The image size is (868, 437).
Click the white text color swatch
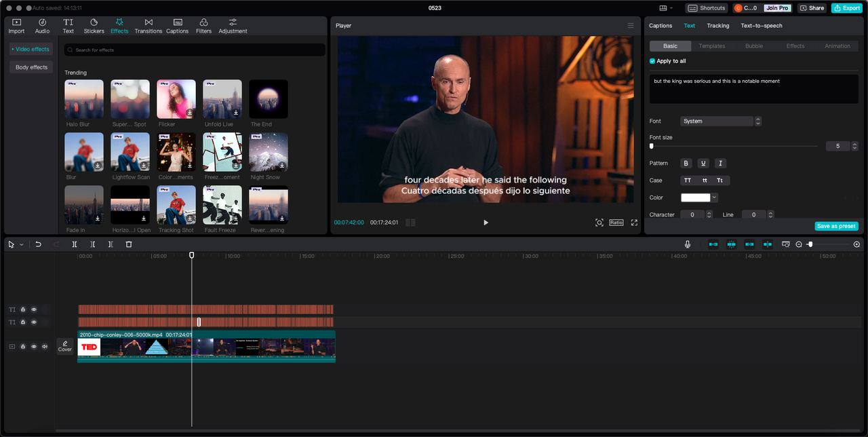click(696, 197)
